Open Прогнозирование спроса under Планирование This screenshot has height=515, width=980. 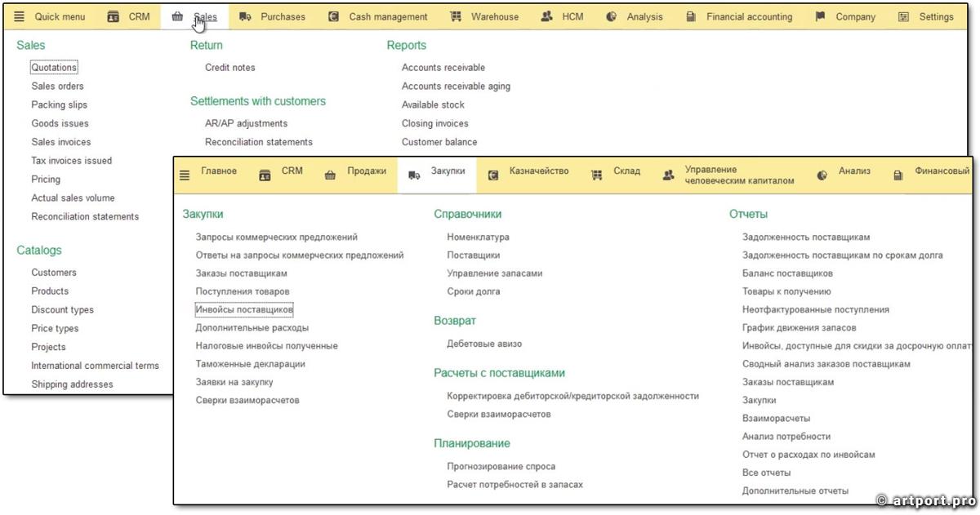coord(501,467)
